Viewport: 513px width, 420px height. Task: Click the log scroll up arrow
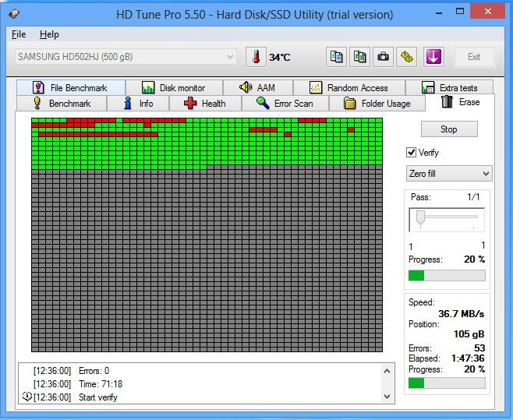coord(387,371)
